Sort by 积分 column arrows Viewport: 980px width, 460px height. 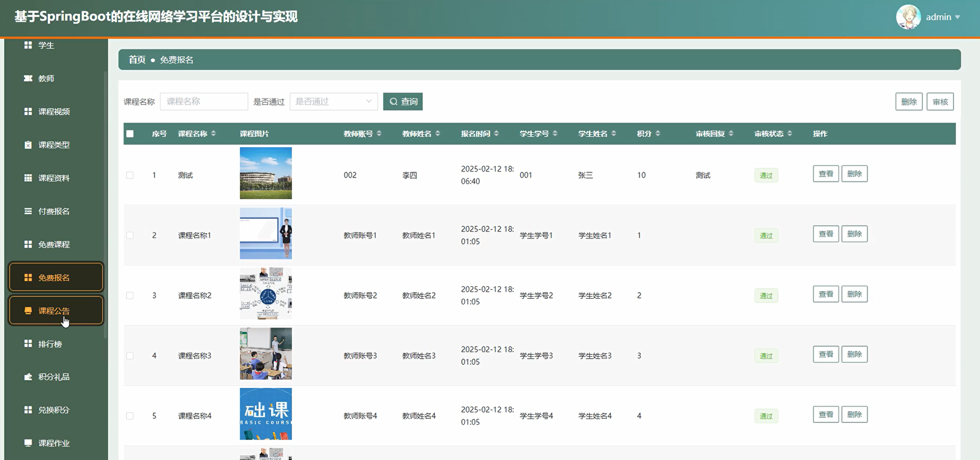click(x=658, y=134)
